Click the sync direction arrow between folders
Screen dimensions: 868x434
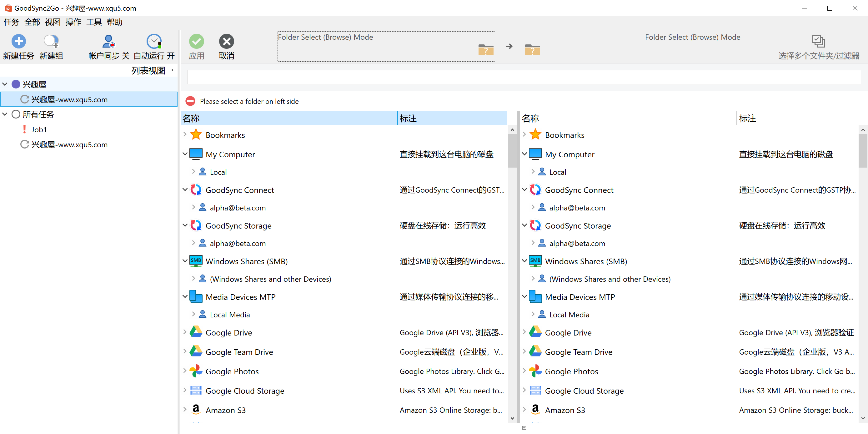pyautogui.click(x=509, y=46)
